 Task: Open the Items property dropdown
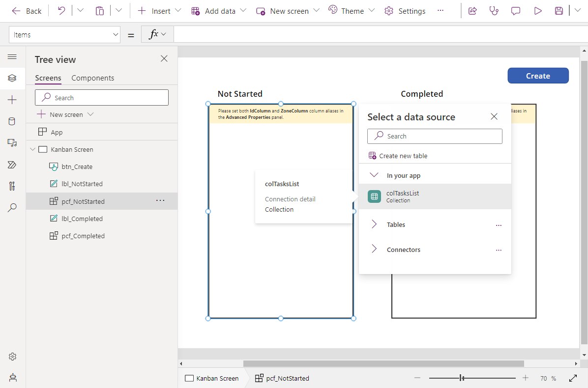point(65,34)
